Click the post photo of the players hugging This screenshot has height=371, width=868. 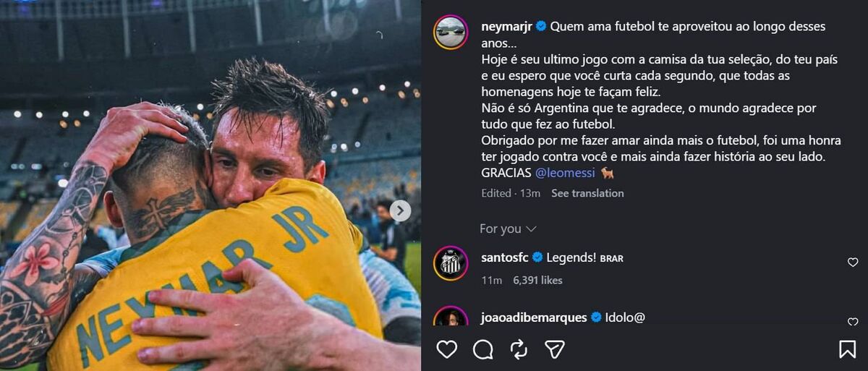210,185
